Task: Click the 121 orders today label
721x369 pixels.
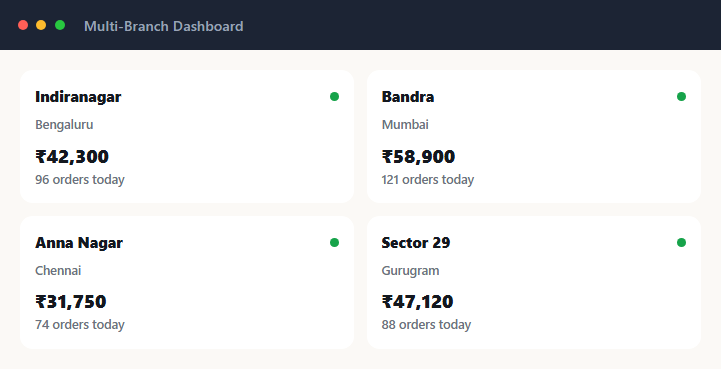Action: pos(428,179)
